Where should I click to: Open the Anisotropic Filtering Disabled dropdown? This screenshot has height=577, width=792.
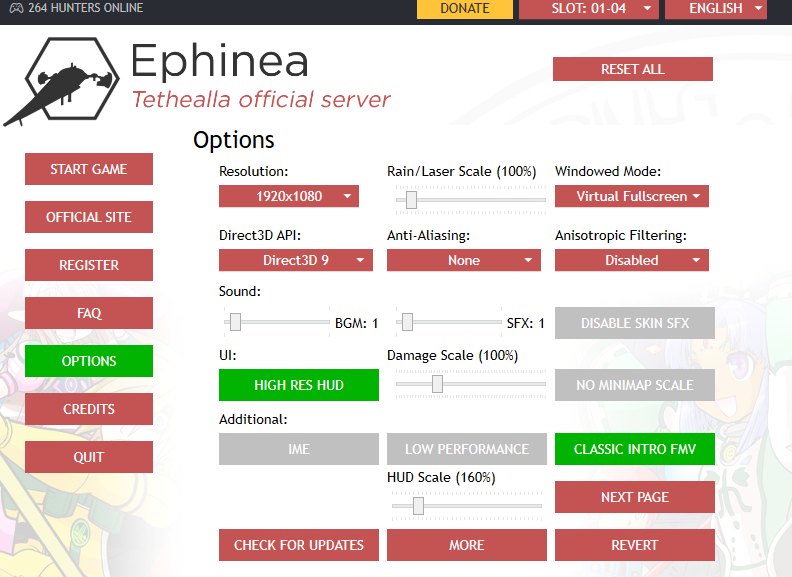pos(631,260)
